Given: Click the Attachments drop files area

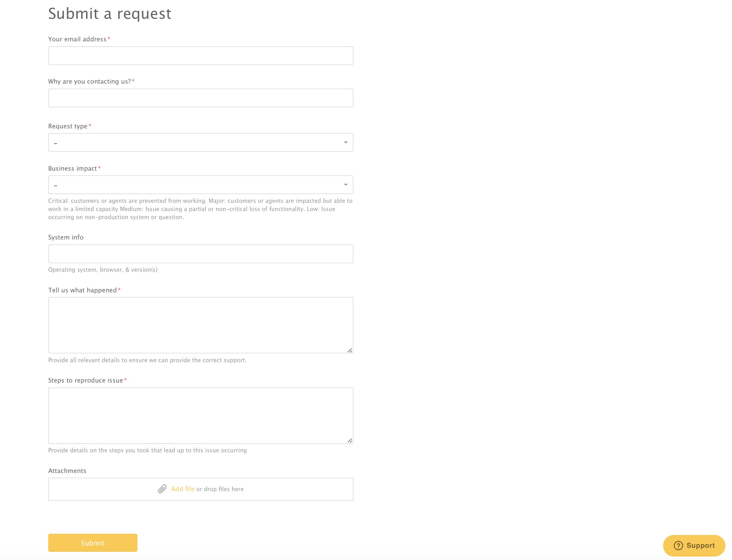Looking at the screenshot, I should 201,489.
